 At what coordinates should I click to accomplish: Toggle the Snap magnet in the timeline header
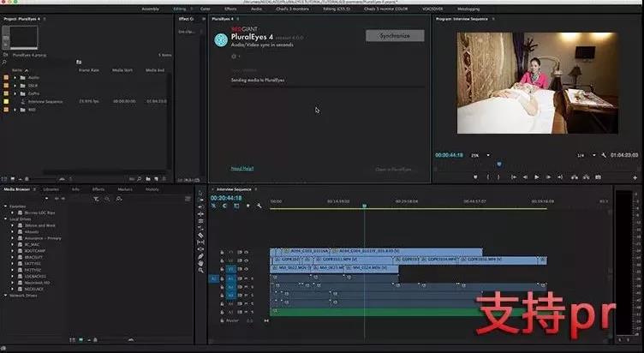tap(224, 206)
